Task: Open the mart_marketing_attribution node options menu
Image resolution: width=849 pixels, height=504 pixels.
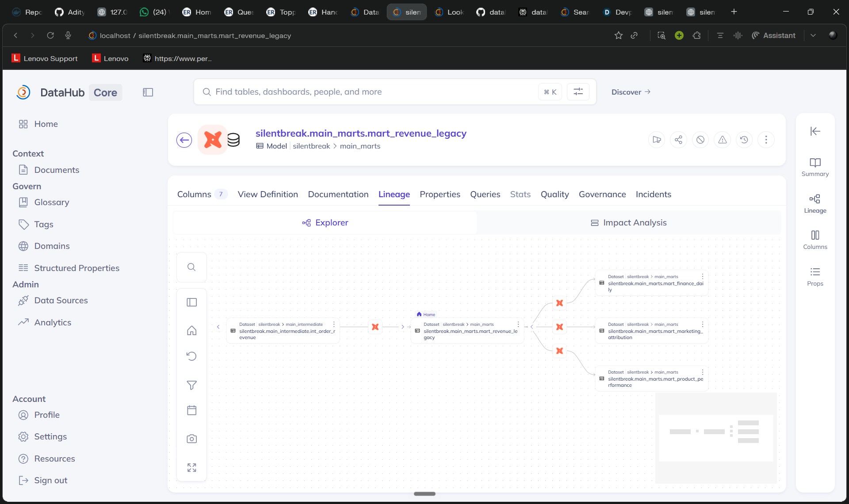Action: pos(703,325)
